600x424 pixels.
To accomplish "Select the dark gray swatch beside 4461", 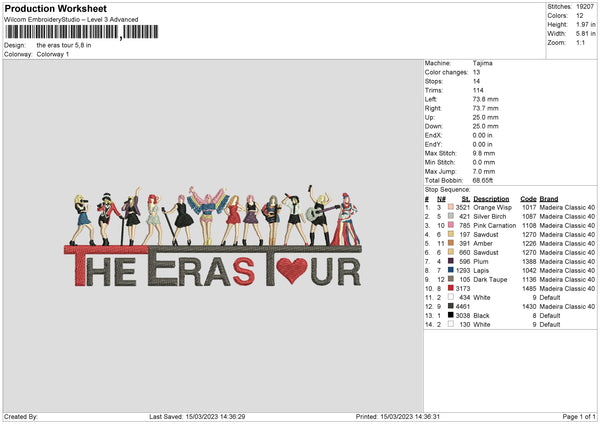I will pos(451,307).
